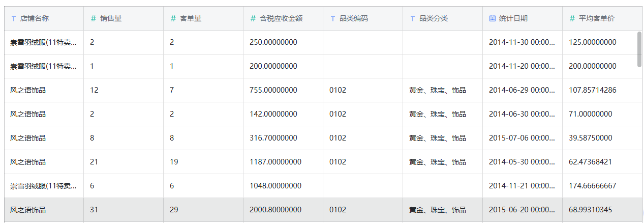Click the text type icon beside 品类编码
The width and height of the screenshot is (644, 223).
point(333,18)
